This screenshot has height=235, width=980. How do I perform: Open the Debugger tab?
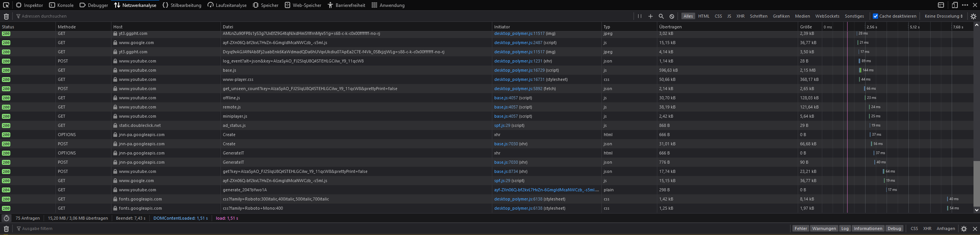pyautogui.click(x=94, y=5)
